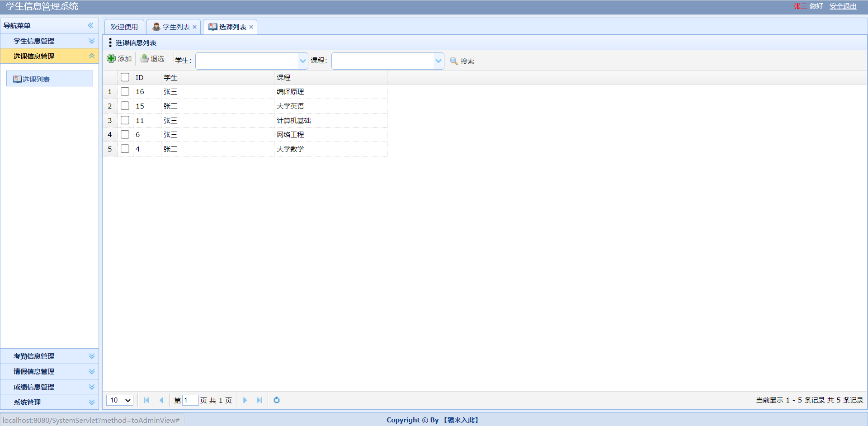Click the 课程 combo text field

click(x=383, y=61)
